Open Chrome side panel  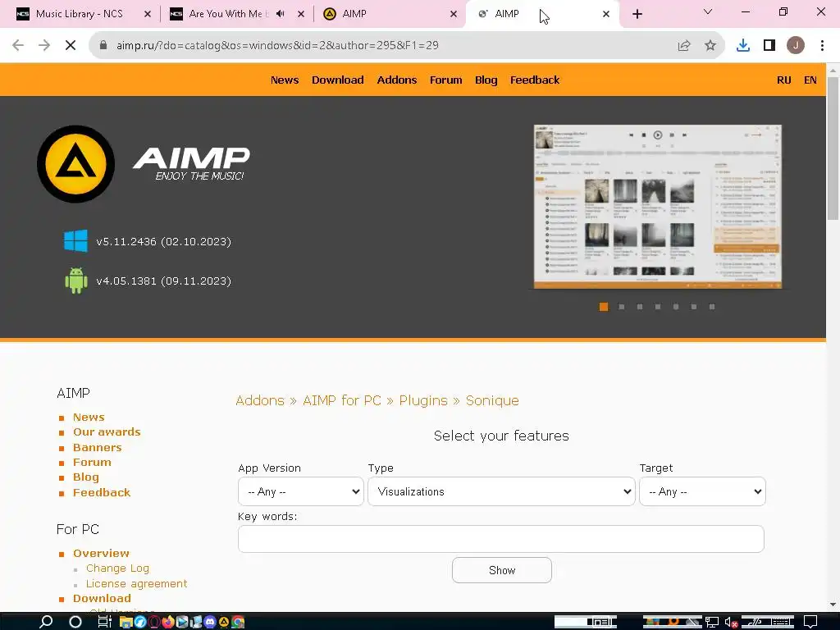(769, 46)
